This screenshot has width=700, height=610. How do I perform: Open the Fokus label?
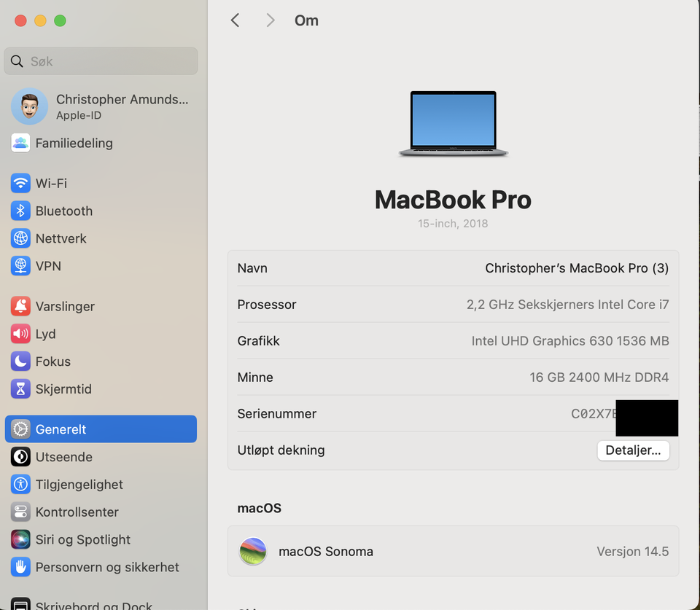click(x=53, y=361)
